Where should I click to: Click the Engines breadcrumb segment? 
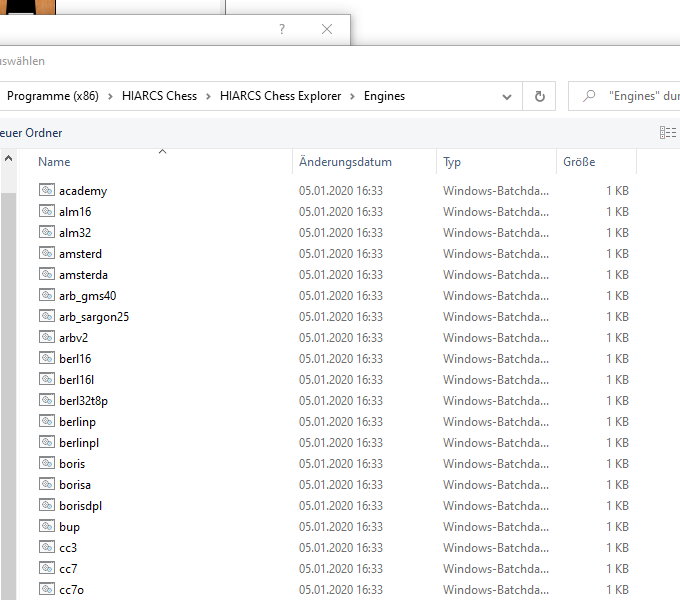(x=384, y=96)
